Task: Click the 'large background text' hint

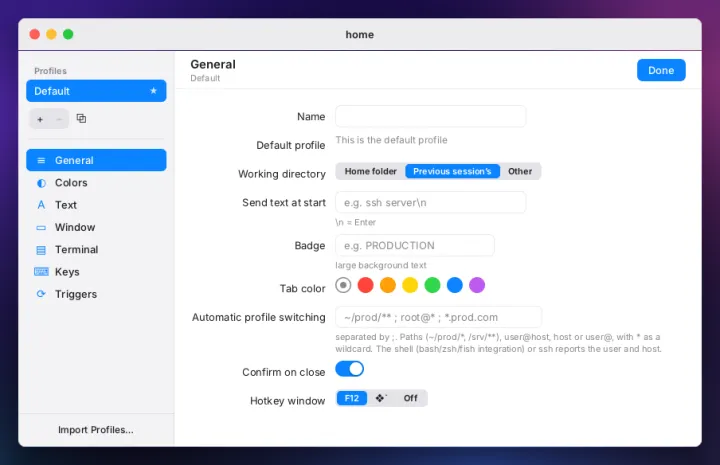Action: (381, 265)
